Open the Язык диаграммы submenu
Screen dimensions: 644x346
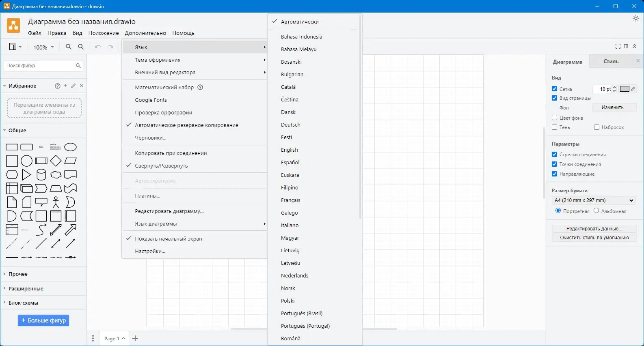click(x=195, y=224)
